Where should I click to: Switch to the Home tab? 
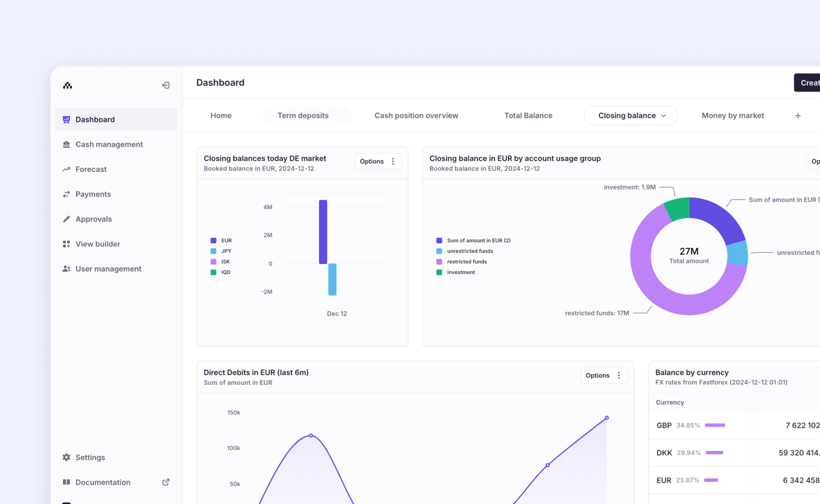(x=221, y=116)
